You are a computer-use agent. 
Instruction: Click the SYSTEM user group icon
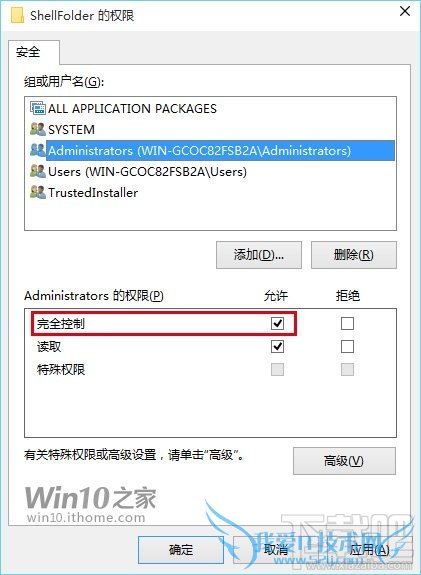[38, 129]
